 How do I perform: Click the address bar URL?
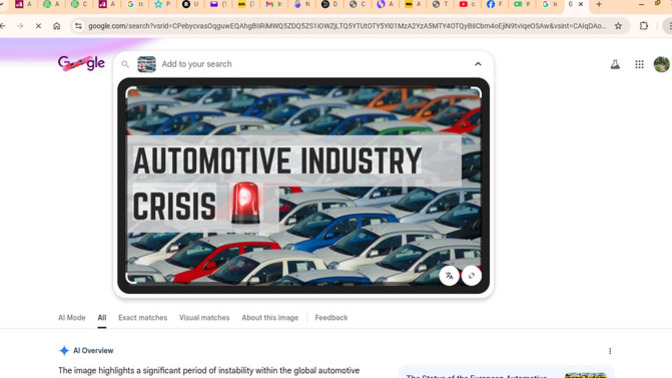347,26
